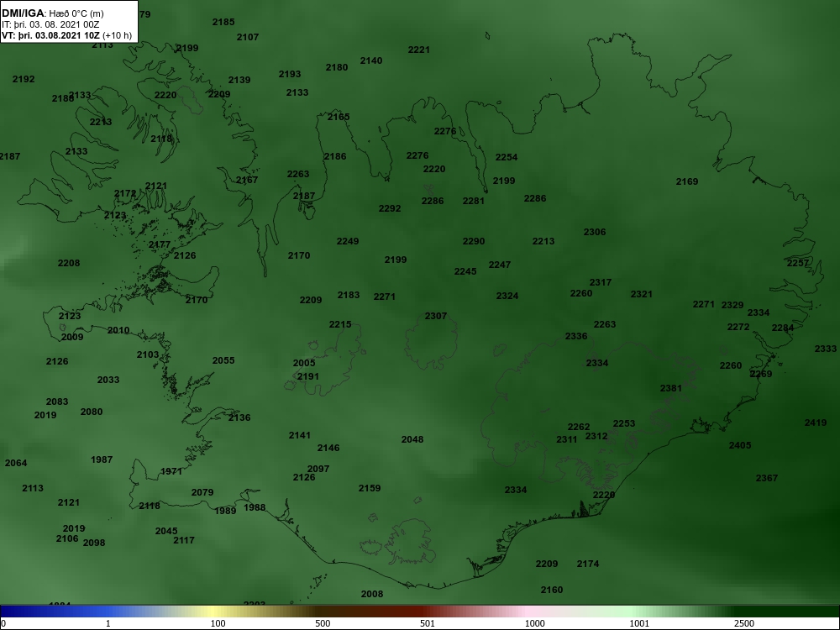The image size is (840, 630).
Task: Click the map value 2367
Action: [x=767, y=478]
